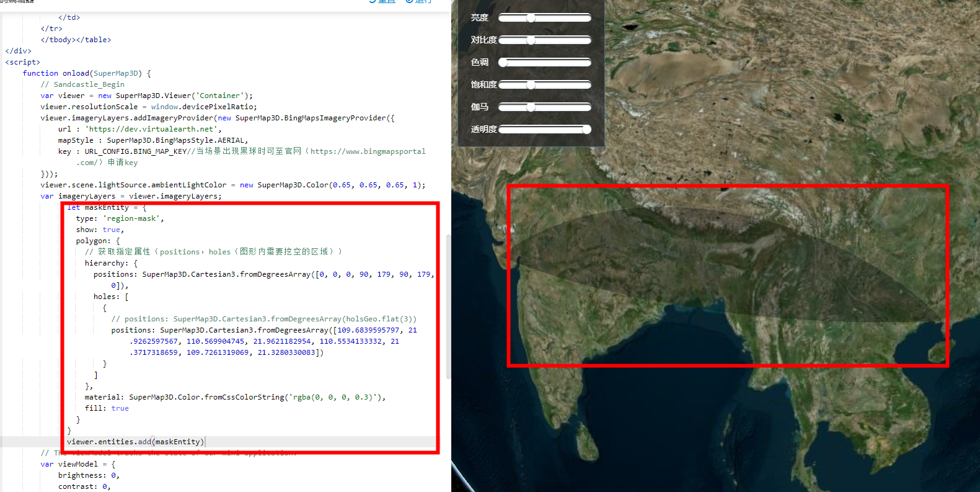Screen dimensions: 980x492
Task: Click the 'mapStyle : SuperMap3D.BingMapsStyle.AERIAL' line
Action: [153, 140]
